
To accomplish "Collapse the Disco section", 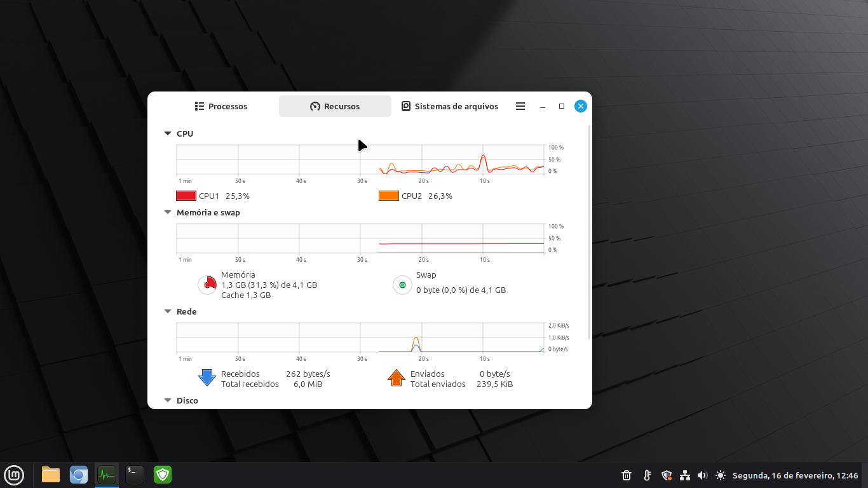I will pyautogui.click(x=168, y=400).
